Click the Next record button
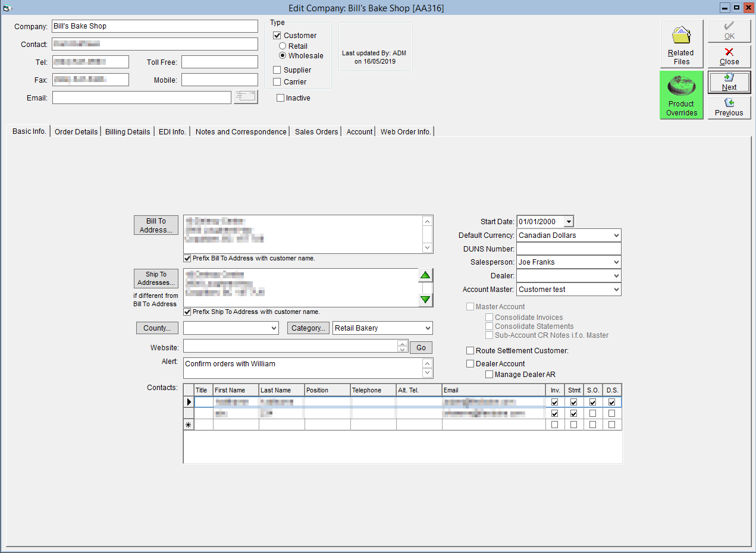Screen dimensions: 756x553 (x=729, y=82)
